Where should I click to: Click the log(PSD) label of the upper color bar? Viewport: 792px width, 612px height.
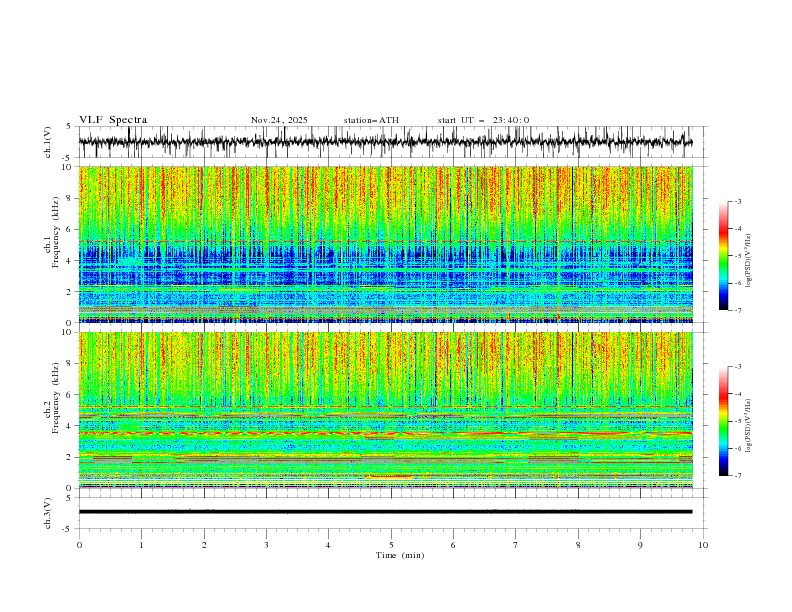[749, 261]
